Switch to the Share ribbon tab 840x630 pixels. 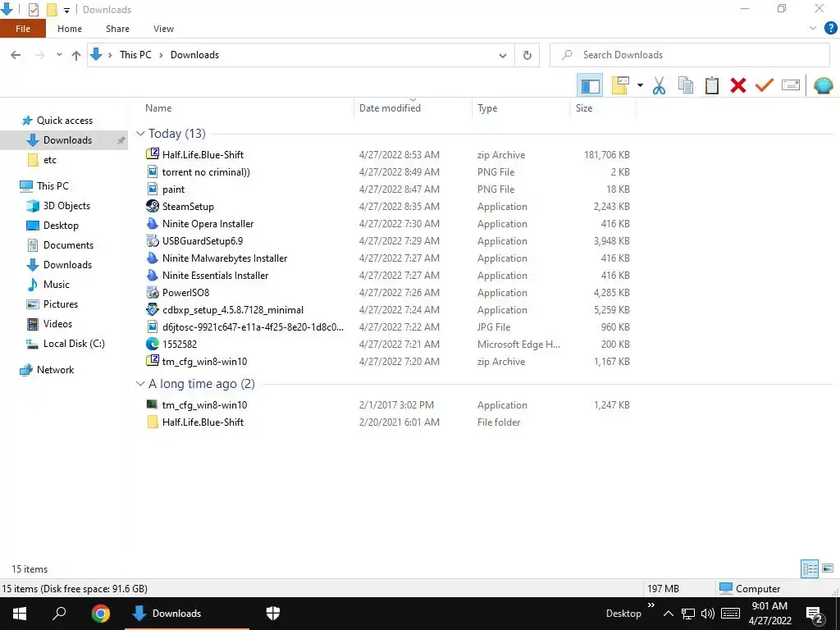tap(117, 29)
